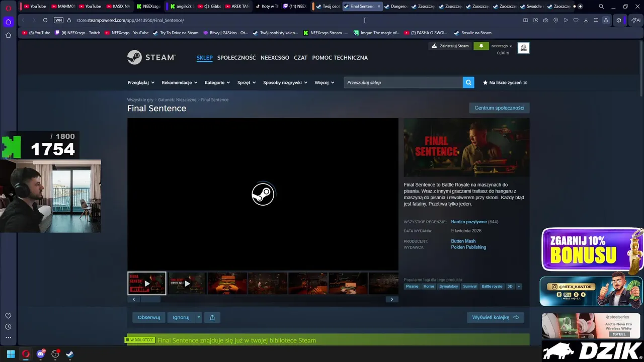Open the AI assistant button

636,20
